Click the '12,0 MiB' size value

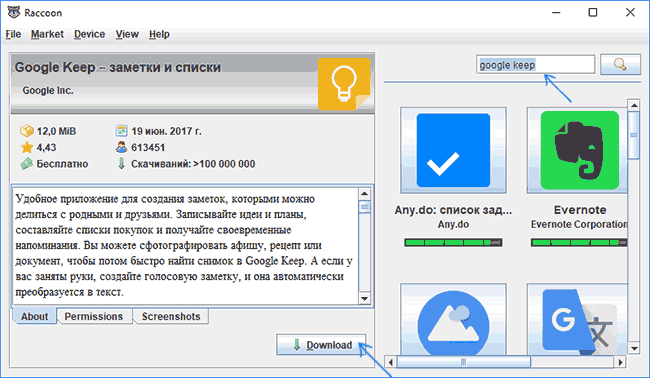[x=56, y=131]
